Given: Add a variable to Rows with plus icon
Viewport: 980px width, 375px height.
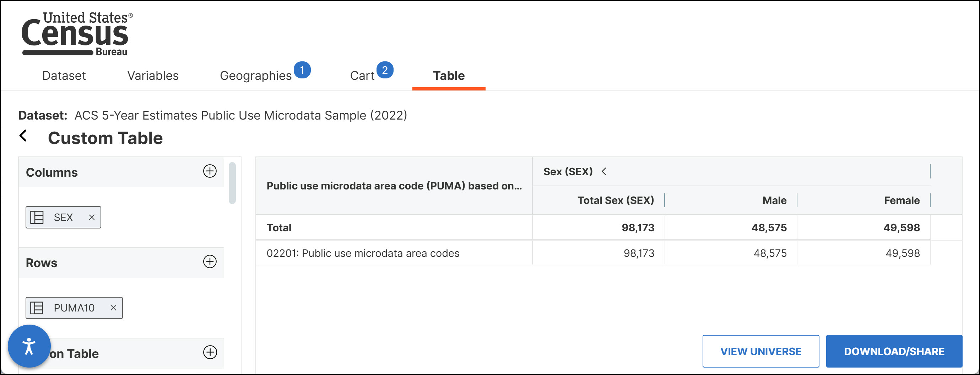Looking at the screenshot, I should click(x=210, y=262).
